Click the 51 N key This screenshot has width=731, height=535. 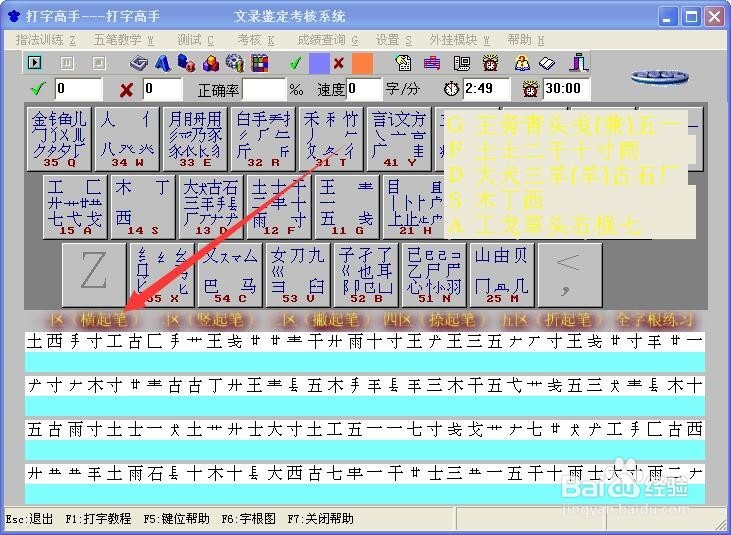(x=434, y=275)
